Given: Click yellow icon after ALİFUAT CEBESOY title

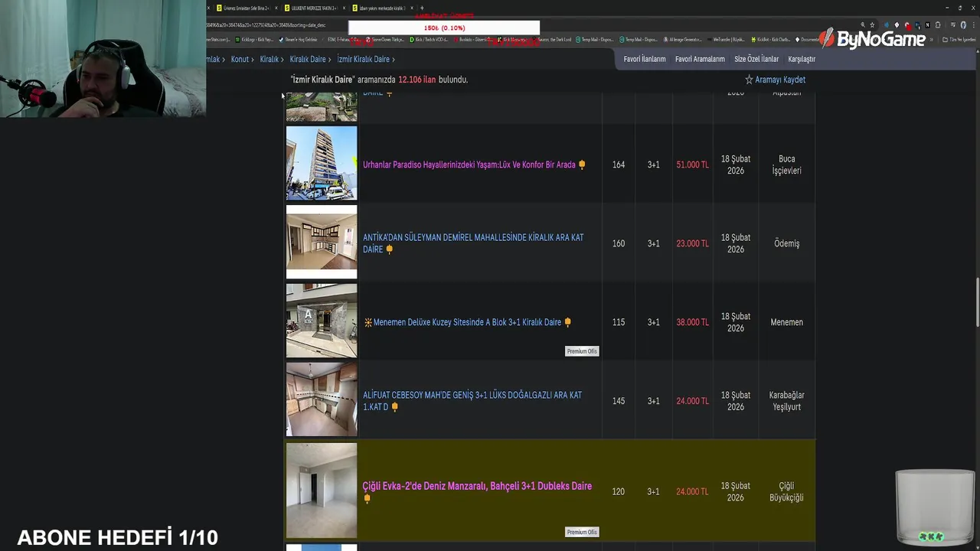Looking at the screenshot, I should (x=394, y=407).
